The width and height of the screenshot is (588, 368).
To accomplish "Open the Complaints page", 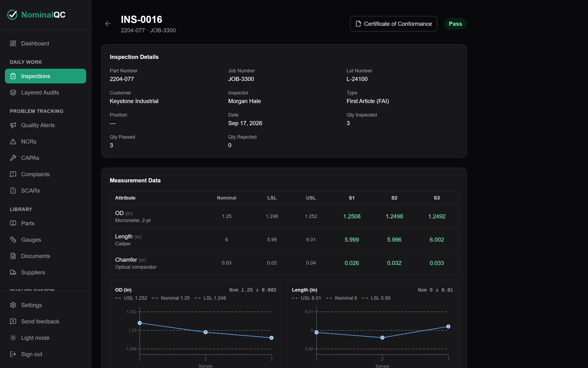I will tap(46, 174).
